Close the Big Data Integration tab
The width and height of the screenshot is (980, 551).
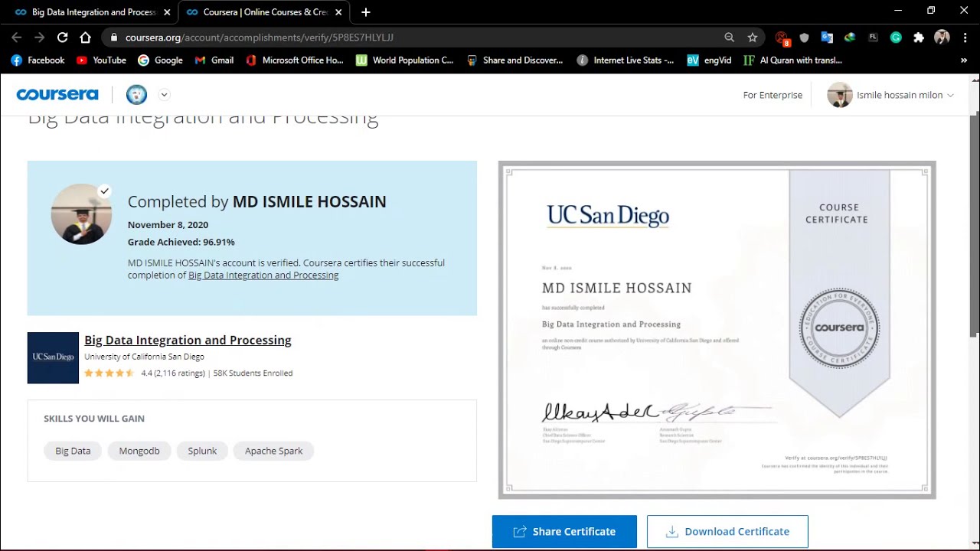click(167, 12)
